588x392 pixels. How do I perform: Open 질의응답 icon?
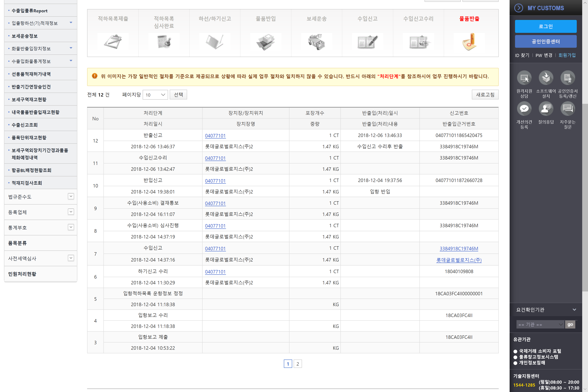[x=546, y=109]
